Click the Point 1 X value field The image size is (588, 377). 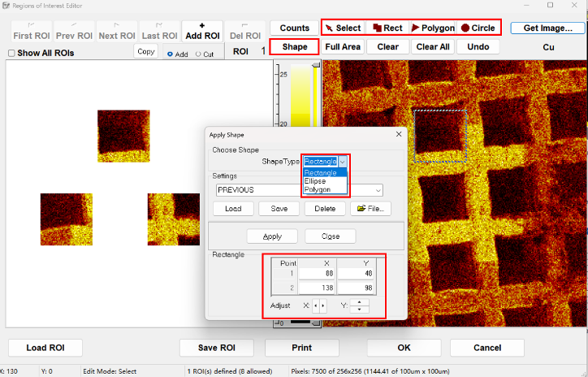coord(318,275)
